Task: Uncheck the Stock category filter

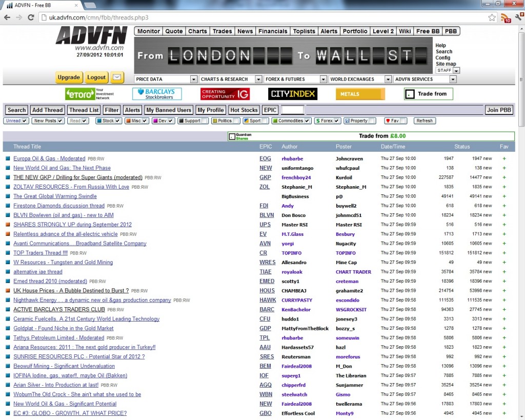Action: pyautogui.click(x=117, y=121)
